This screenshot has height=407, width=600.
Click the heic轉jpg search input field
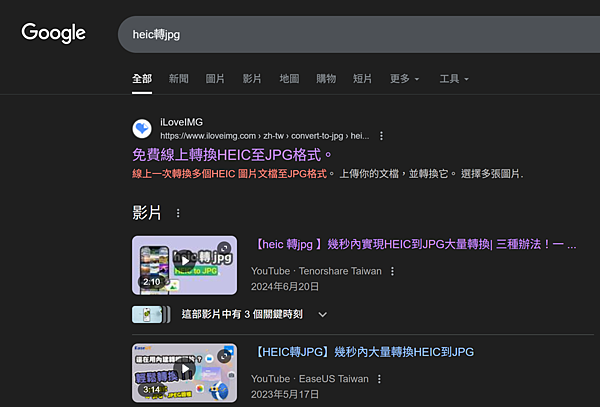pyautogui.click(x=359, y=34)
